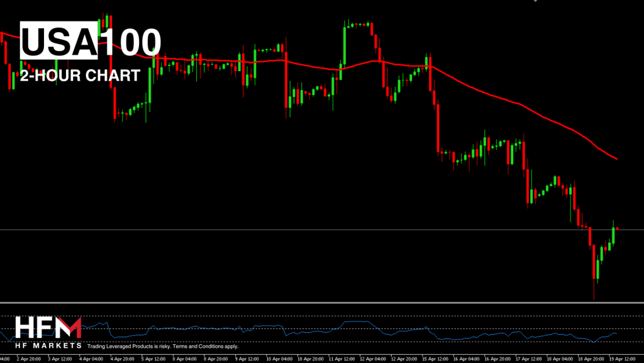Click the 2 Apr 20:00 time label

[x=29, y=359]
